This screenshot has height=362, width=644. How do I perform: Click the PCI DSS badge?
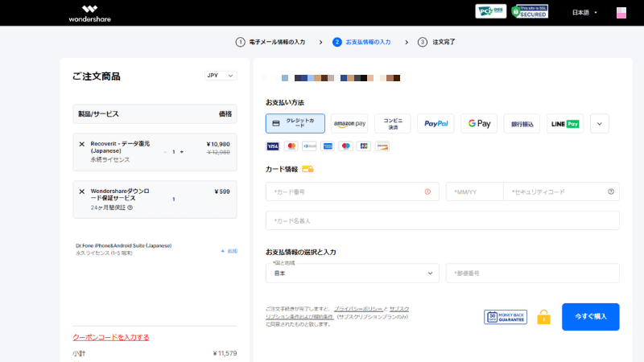coord(491,11)
